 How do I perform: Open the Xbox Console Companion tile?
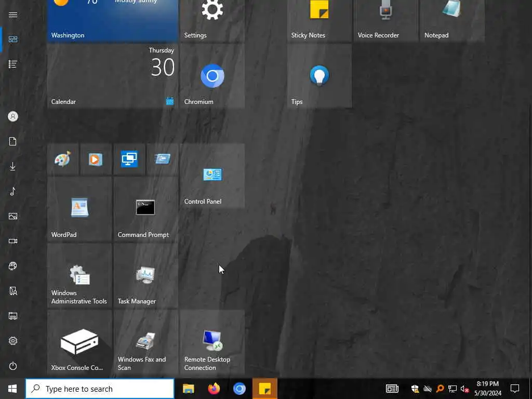click(x=79, y=342)
